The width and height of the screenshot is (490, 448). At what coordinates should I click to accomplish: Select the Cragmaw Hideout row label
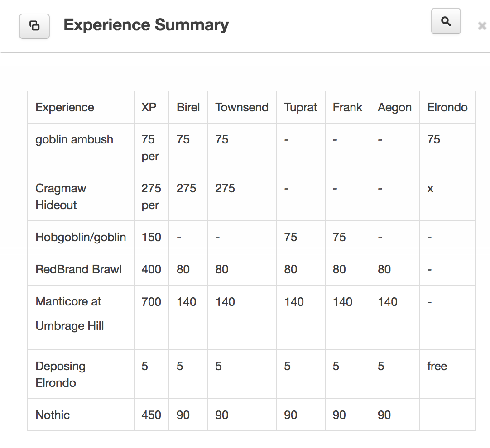tap(61, 196)
